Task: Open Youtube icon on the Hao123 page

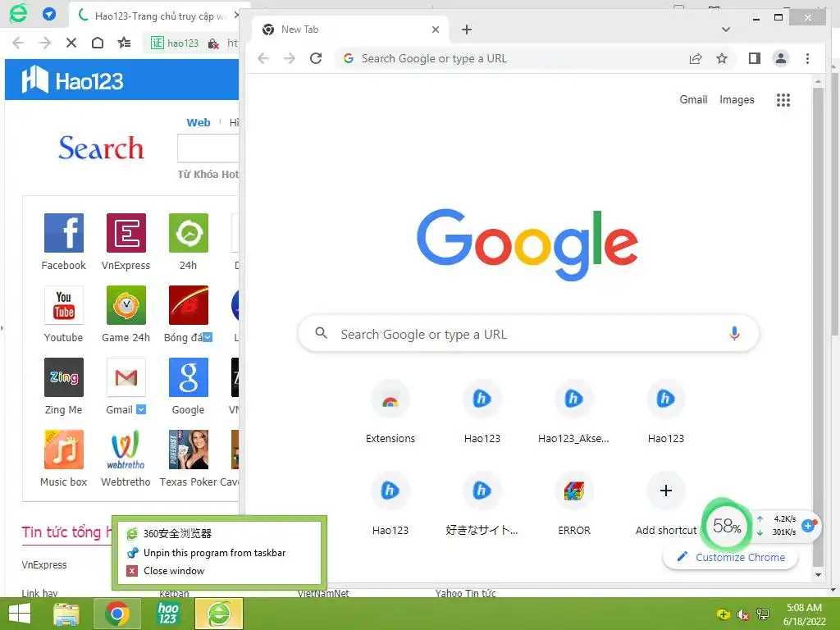Action: [64, 305]
